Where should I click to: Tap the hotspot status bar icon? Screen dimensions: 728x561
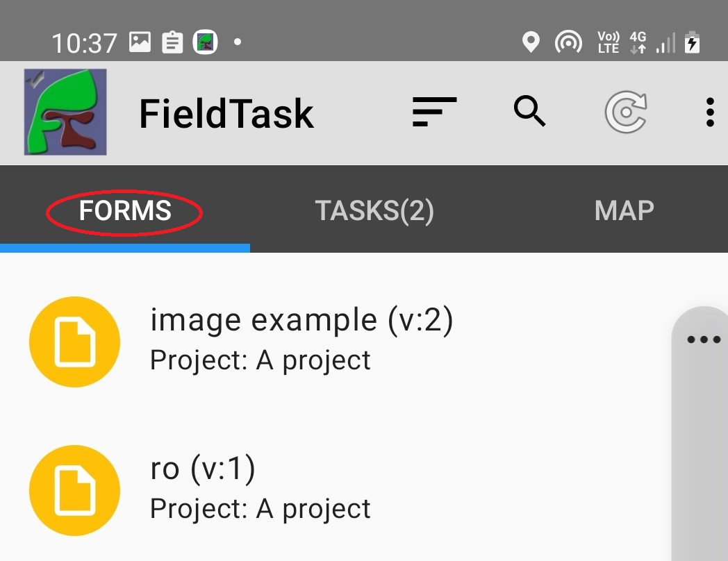pyautogui.click(x=568, y=43)
